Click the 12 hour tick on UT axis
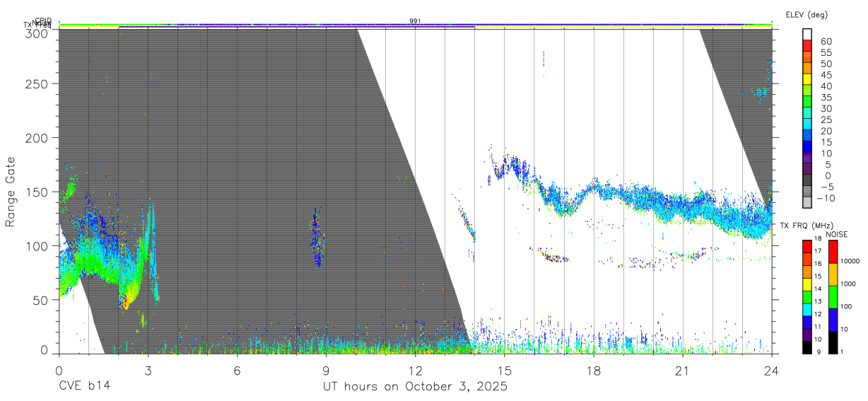This screenshot has height=401, width=868. [415, 370]
